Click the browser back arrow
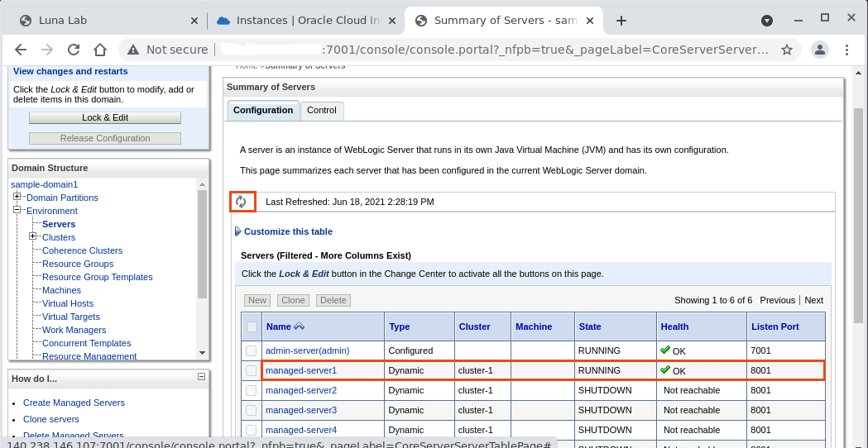The height and width of the screenshot is (448, 868). tap(21, 50)
